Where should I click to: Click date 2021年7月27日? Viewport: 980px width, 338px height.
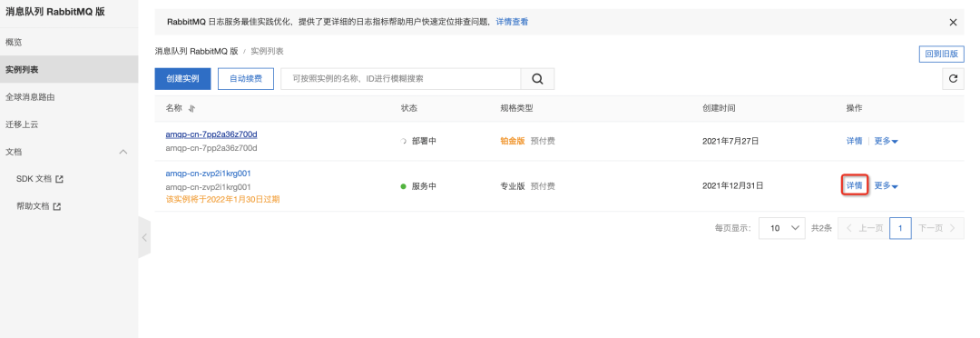coord(730,141)
